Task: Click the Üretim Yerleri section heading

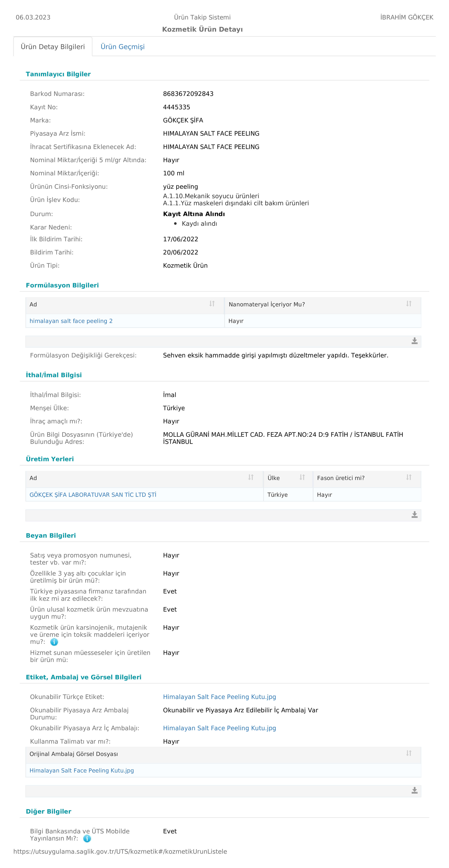Action: 50,459
